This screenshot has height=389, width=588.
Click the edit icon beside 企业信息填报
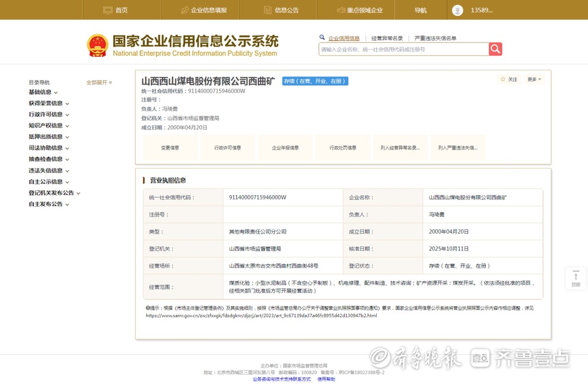185,10
